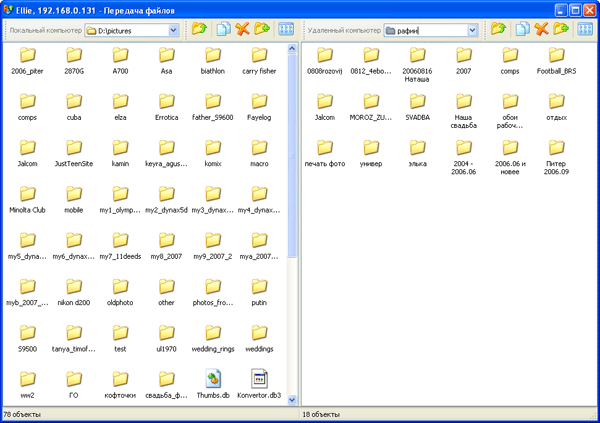Maximize the Передача файлов window
The image size is (600, 423).
[x=575, y=10]
